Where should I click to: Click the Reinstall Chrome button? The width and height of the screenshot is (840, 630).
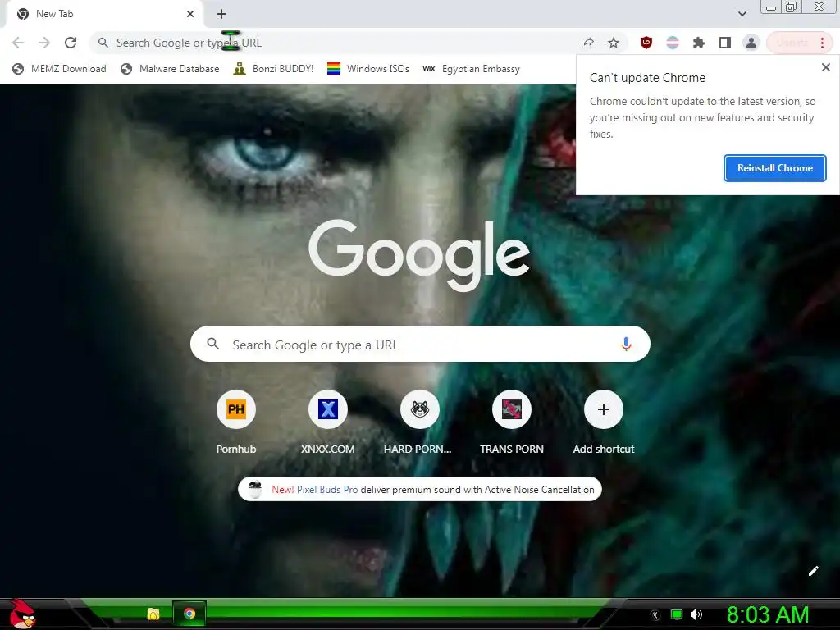[x=774, y=168]
